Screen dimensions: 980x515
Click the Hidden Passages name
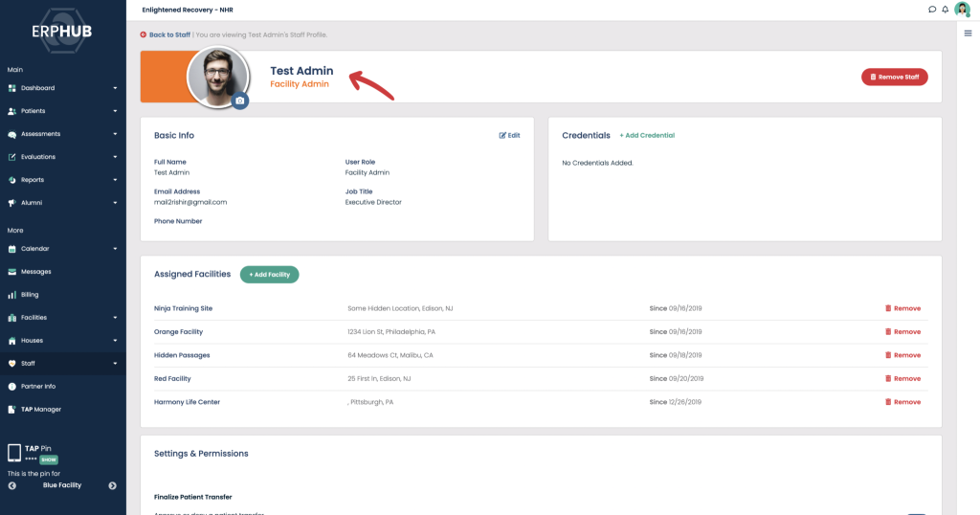(x=182, y=355)
